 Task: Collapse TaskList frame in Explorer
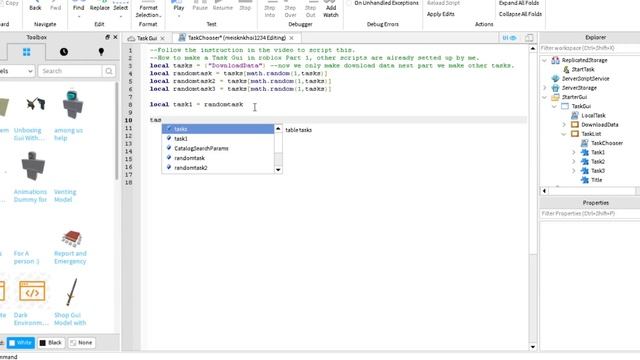[x=564, y=134]
